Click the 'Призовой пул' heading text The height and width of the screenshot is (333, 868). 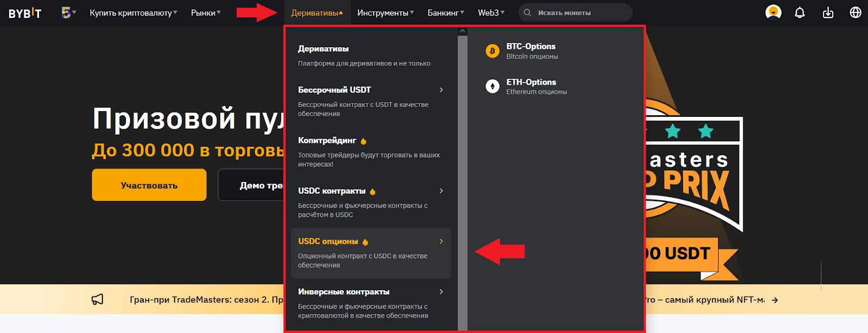pos(188,118)
